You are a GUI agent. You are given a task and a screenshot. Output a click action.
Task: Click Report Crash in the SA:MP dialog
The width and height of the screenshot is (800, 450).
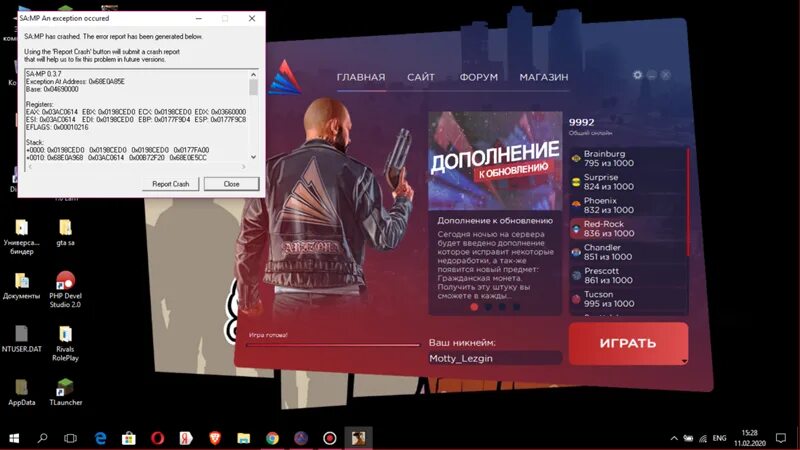[170, 184]
